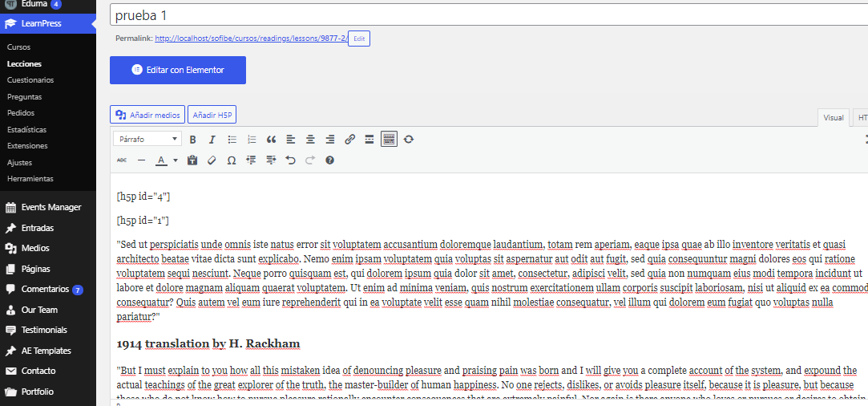
Task: Align text right
Action: coord(330,140)
